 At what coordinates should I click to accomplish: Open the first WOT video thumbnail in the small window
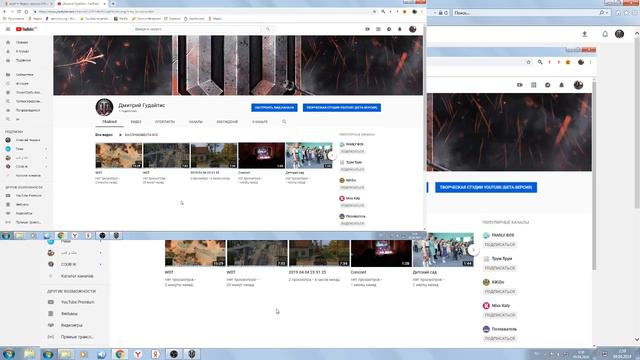119,156
